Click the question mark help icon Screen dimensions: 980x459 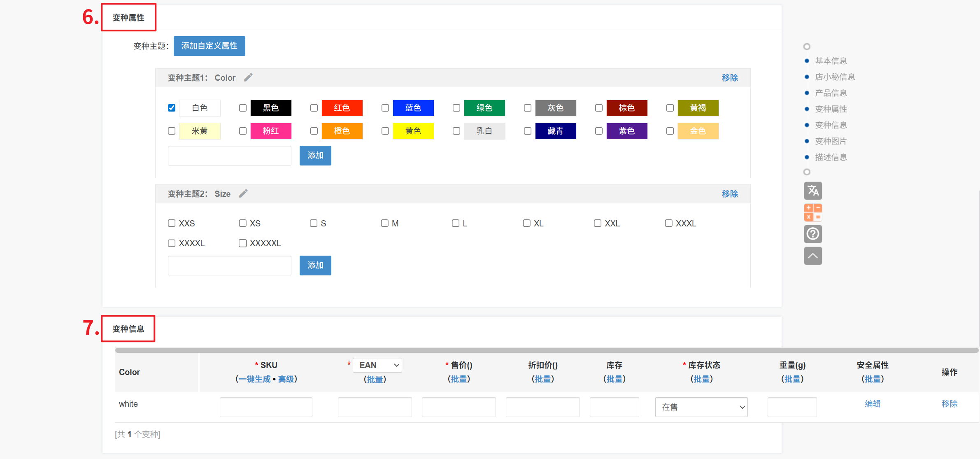click(812, 234)
